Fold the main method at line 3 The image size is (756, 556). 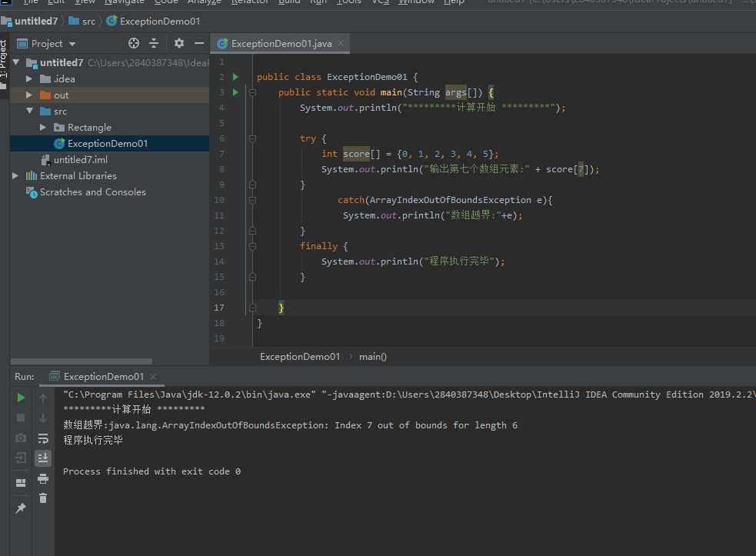[252, 92]
